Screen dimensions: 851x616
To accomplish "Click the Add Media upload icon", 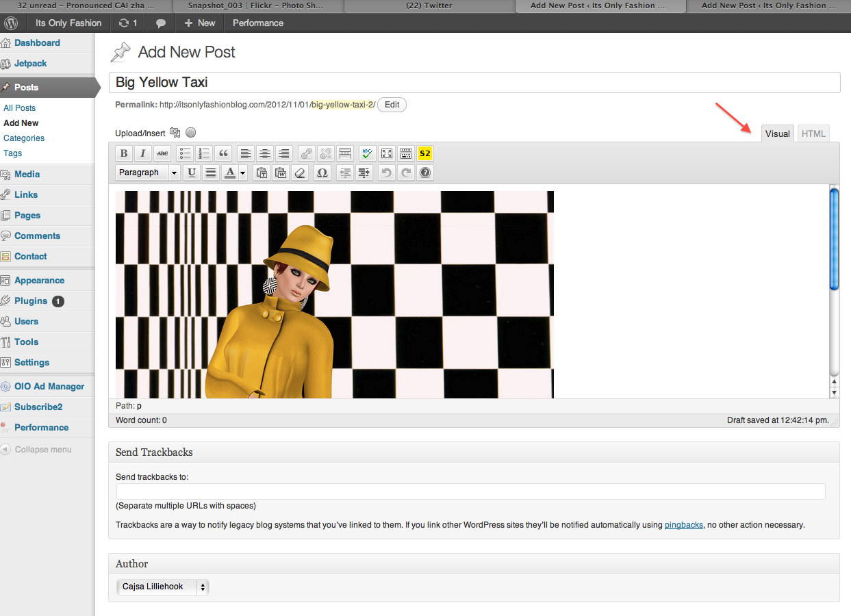I will tap(175, 133).
